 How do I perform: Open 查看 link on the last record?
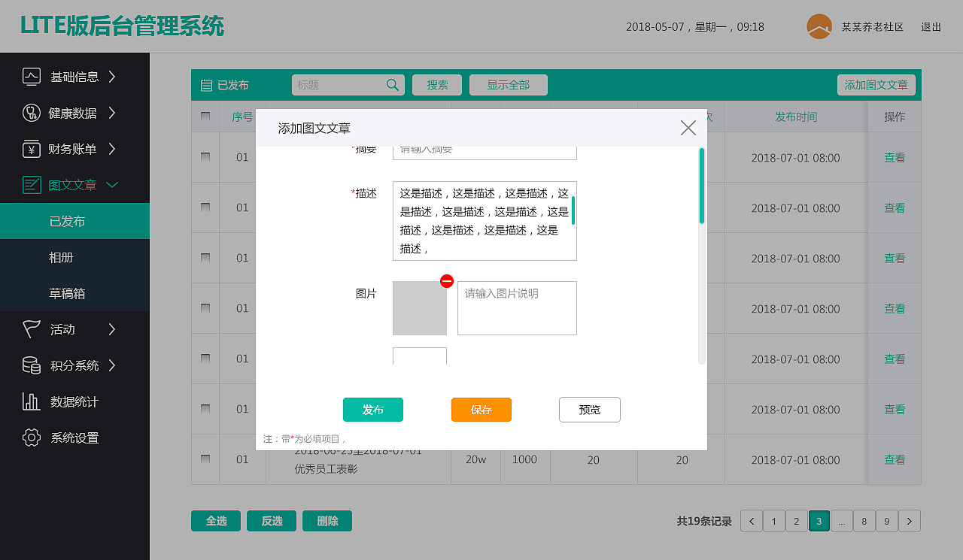pos(894,459)
